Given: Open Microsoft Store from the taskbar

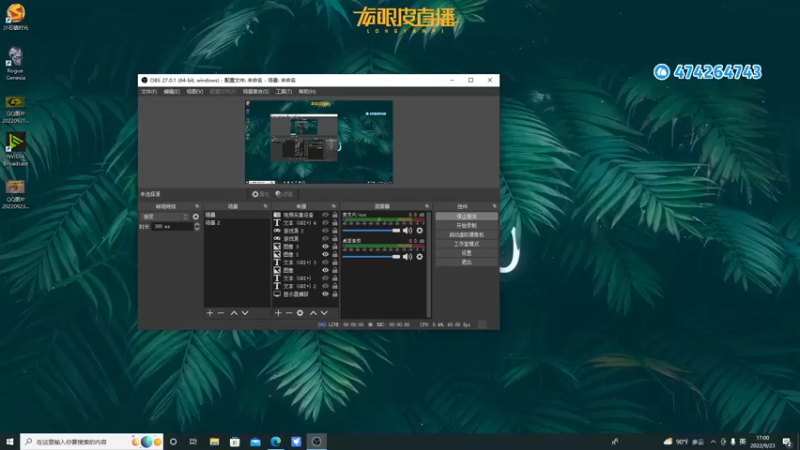Looking at the screenshot, I should (235, 441).
